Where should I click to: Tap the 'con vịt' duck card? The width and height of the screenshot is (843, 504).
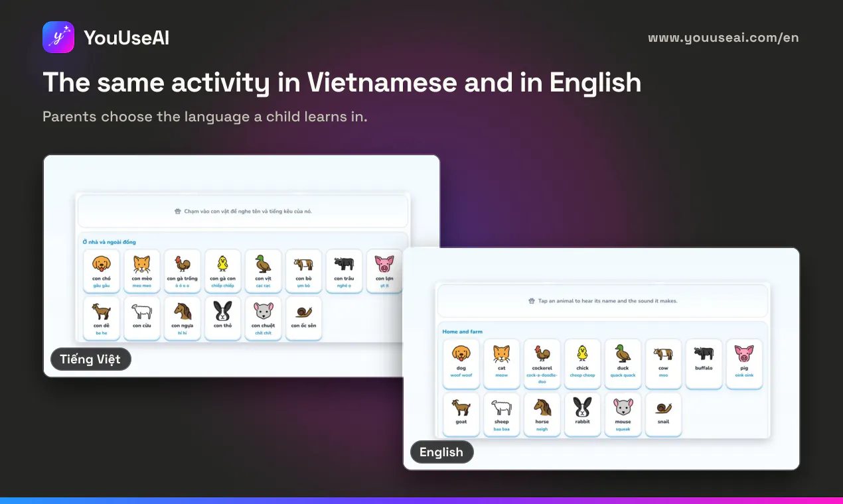[x=264, y=271]
